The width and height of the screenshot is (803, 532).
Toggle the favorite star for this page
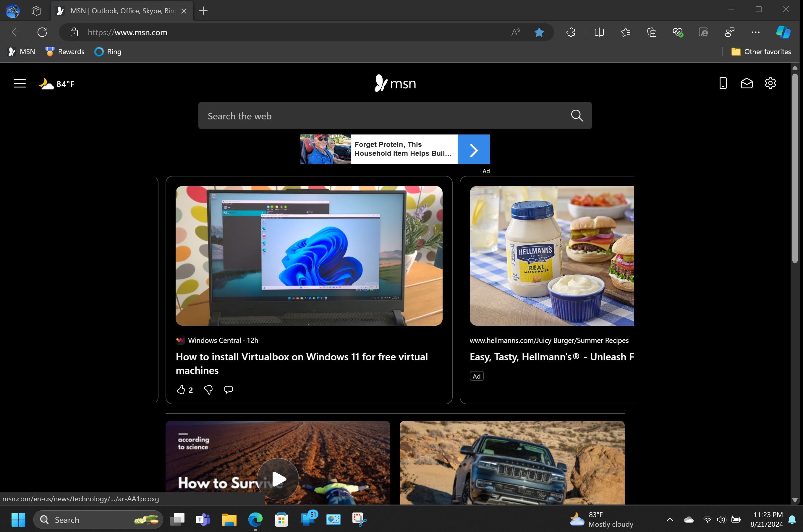click(x=539, y=32)
